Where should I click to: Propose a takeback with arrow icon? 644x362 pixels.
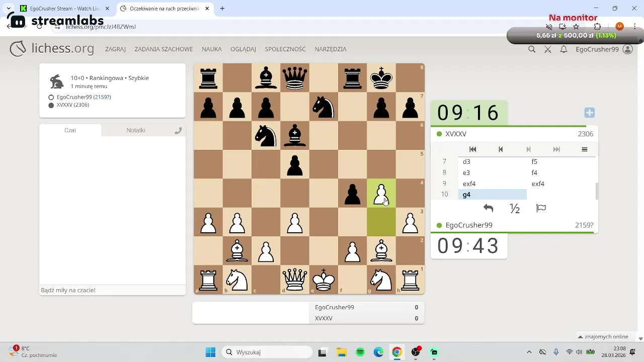click(x=488, y=208)
